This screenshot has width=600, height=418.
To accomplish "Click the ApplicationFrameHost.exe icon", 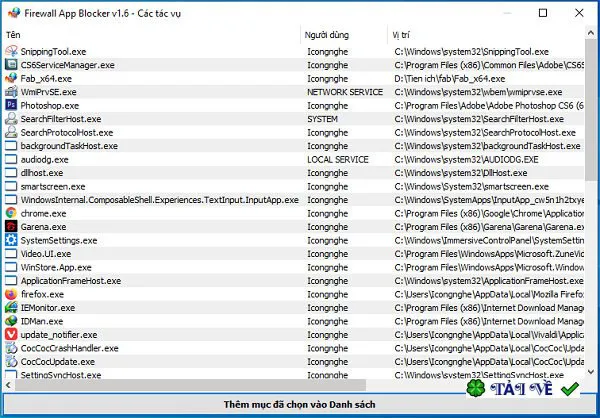I will click(x=11, y=281).
